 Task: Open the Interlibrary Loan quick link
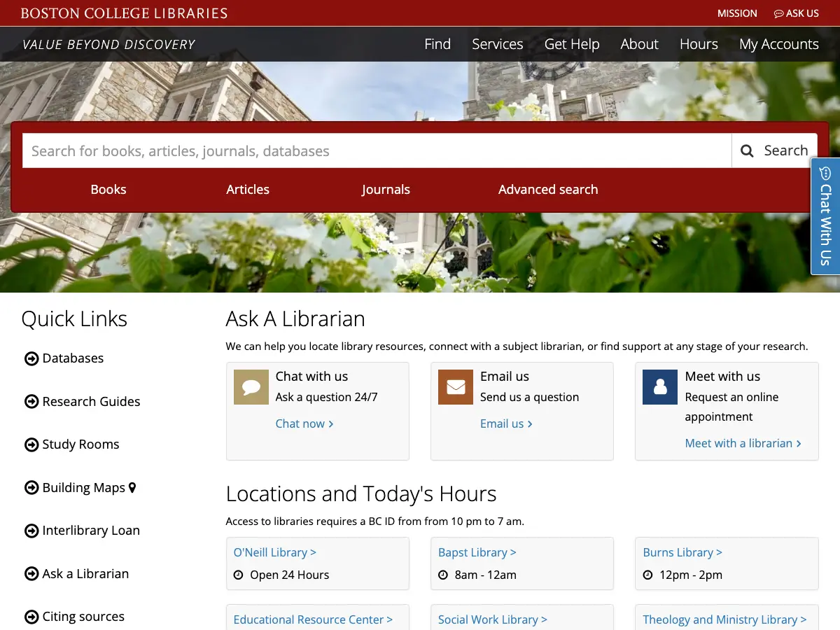[x=91, y=531]
